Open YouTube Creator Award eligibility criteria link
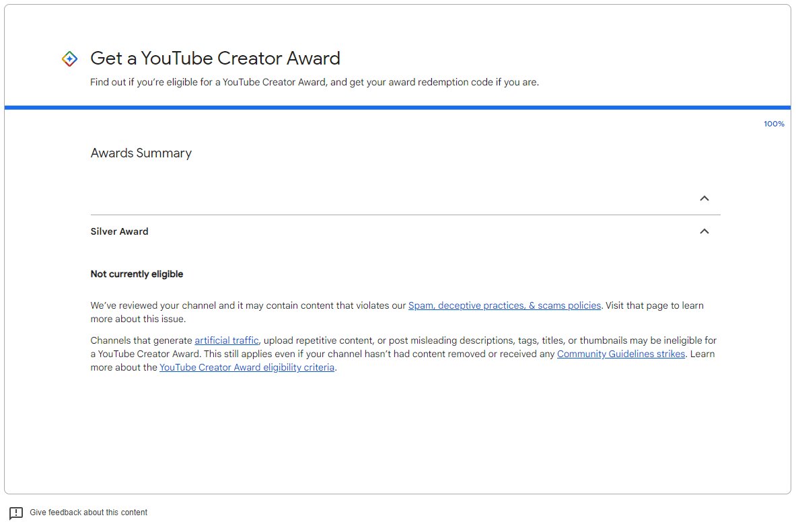796x532 pixels. point(247,367)
